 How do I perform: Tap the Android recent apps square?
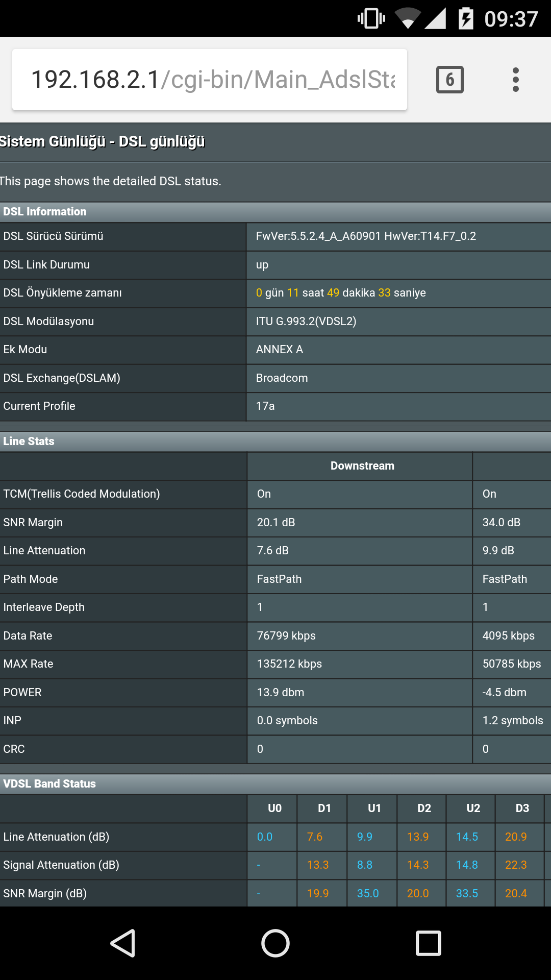(x=429, y=943)
